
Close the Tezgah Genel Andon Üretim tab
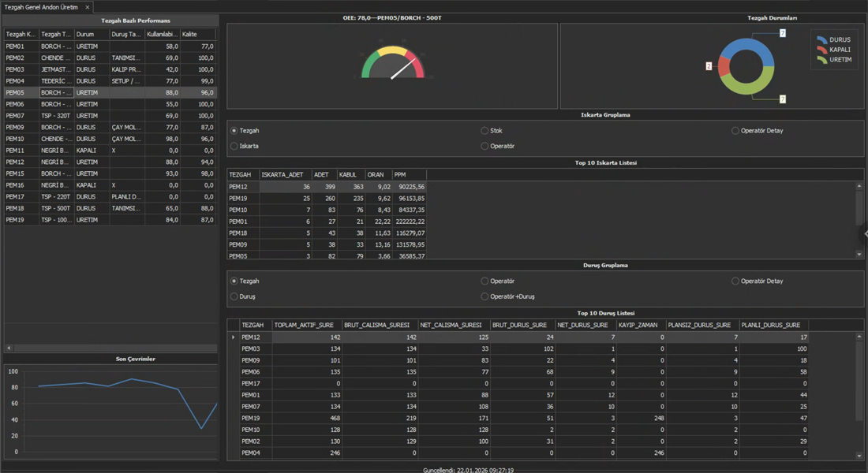coord(88,7)
